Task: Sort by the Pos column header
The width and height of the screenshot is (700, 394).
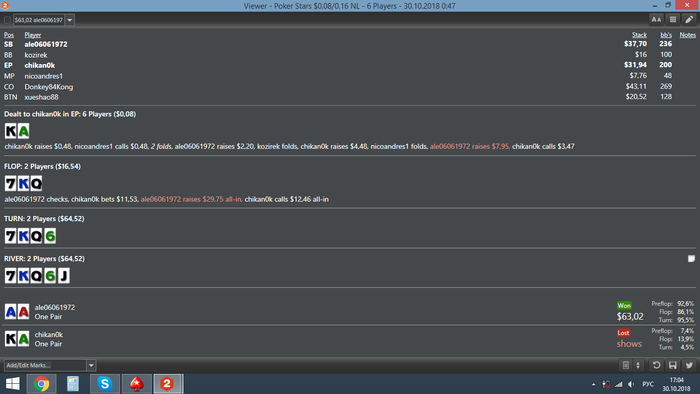Action: coord(8,35)
